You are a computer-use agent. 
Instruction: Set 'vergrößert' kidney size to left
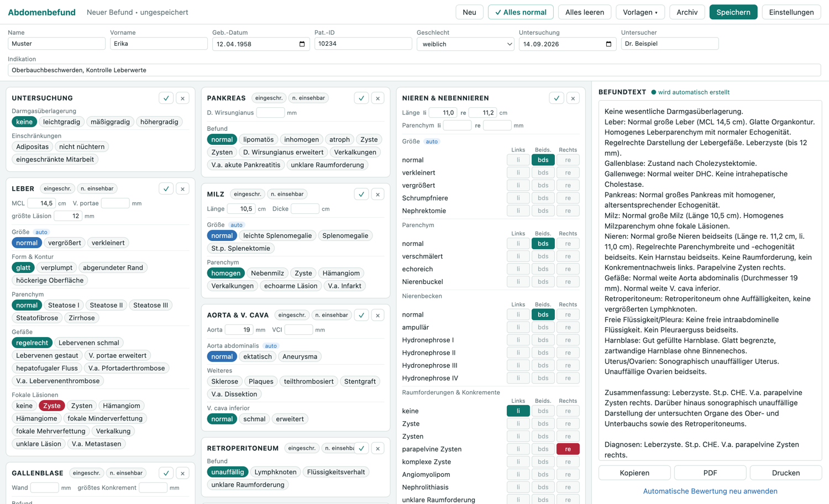point(518,186)
